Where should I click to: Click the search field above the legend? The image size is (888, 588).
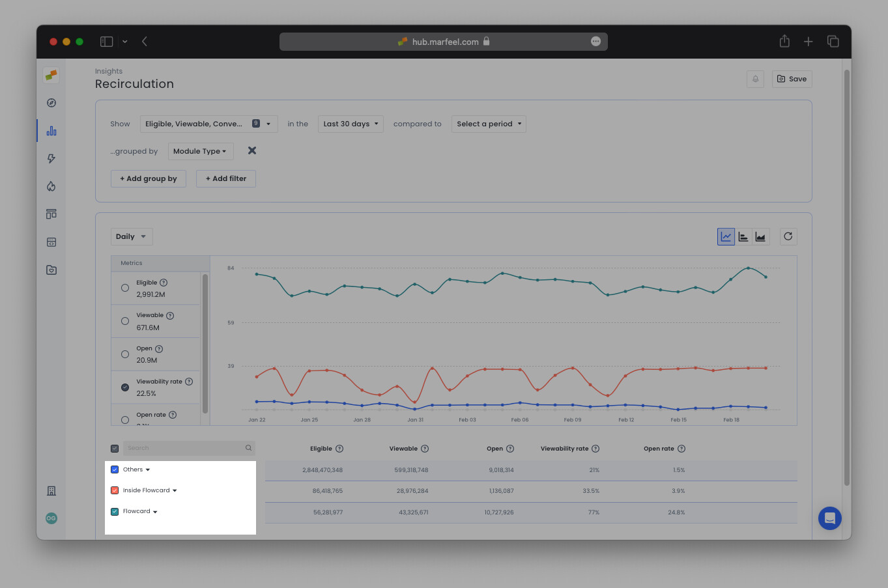click(x=186, y=448)
